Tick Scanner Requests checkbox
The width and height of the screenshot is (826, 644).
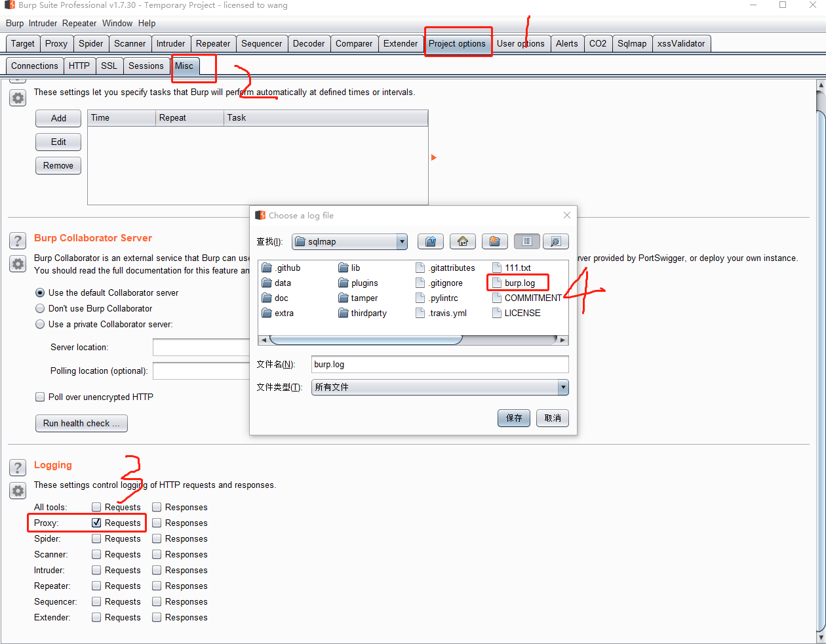[x=96, y=554]
